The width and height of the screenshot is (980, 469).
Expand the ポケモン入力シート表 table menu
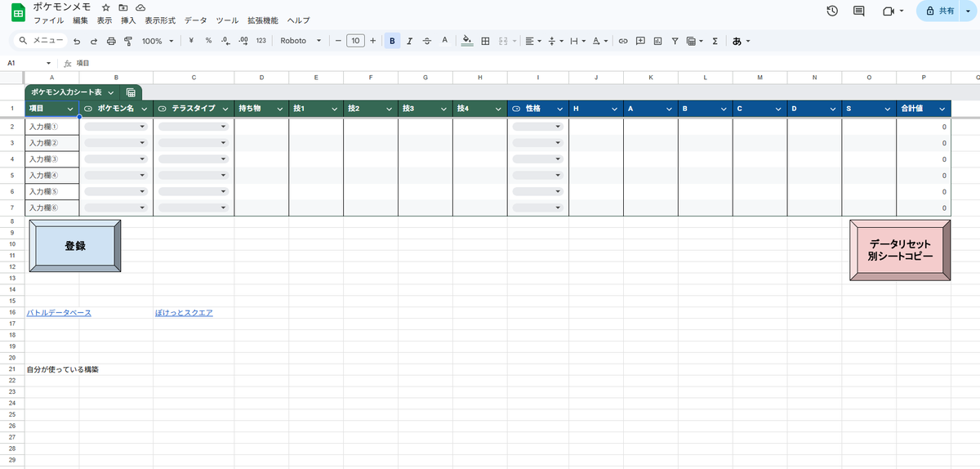click(x=110, y=93)
